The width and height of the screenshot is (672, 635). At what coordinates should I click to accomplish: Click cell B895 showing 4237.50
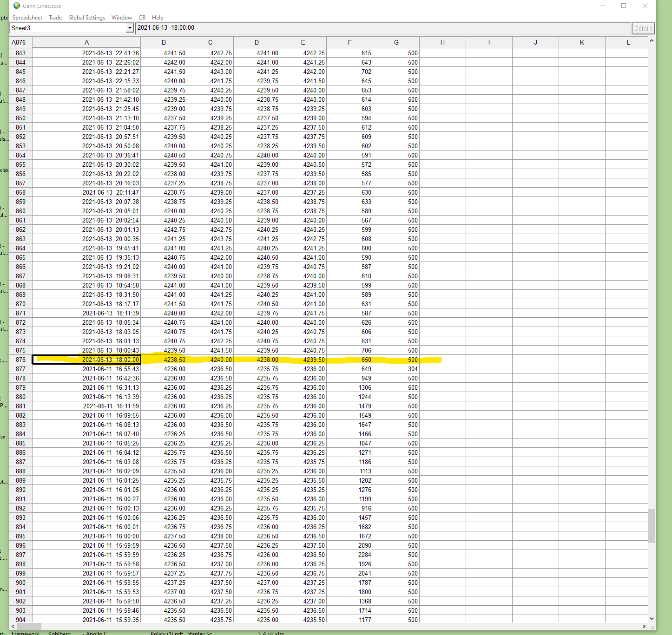pyautogui.click(x=164, y=536)
